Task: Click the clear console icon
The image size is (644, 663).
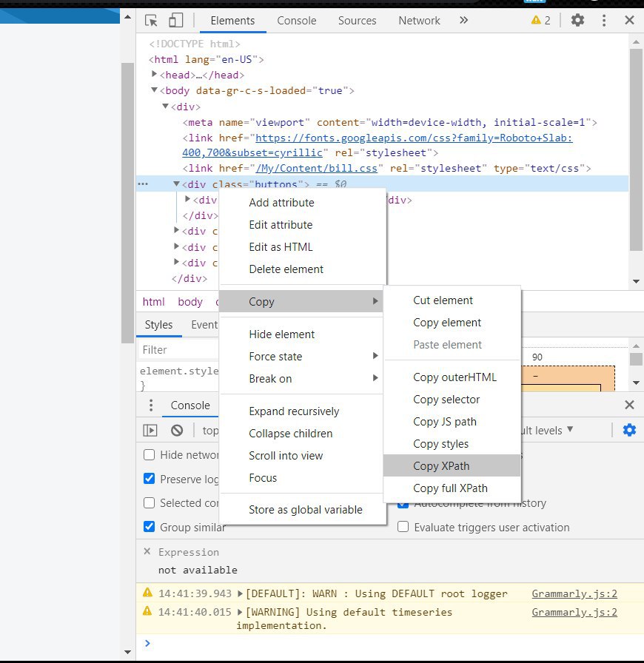Action: pos(177,430)
